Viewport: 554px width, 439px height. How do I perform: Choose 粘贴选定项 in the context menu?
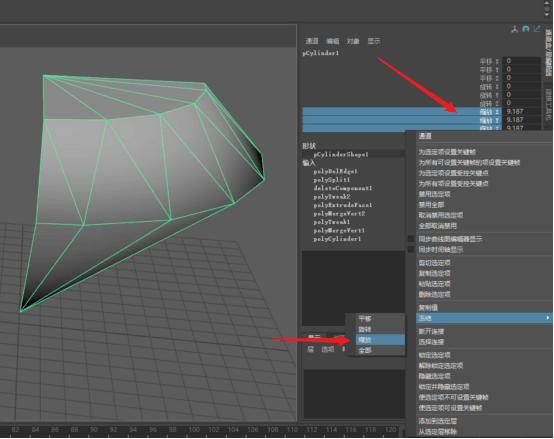coord(434,284)
